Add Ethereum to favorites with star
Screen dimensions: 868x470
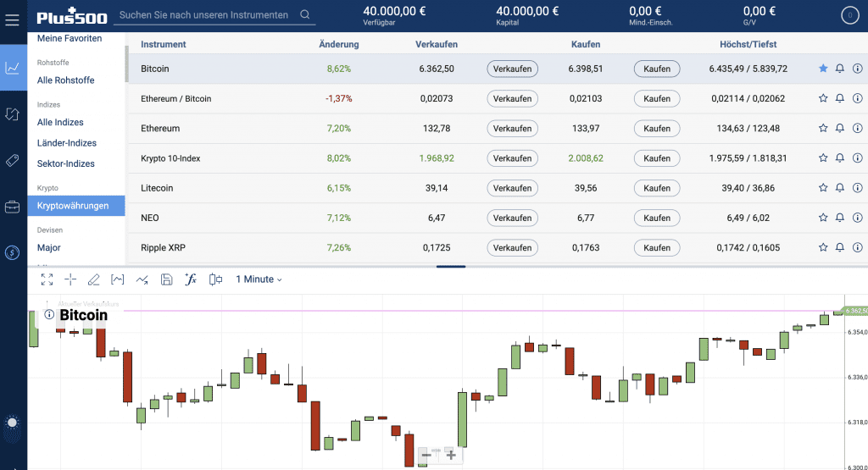tap(822, 129)
